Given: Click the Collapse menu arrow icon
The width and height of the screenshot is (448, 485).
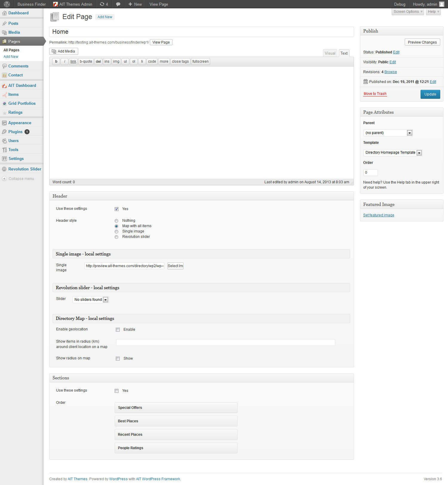Looking at the screenshot, I should [4, 178].
